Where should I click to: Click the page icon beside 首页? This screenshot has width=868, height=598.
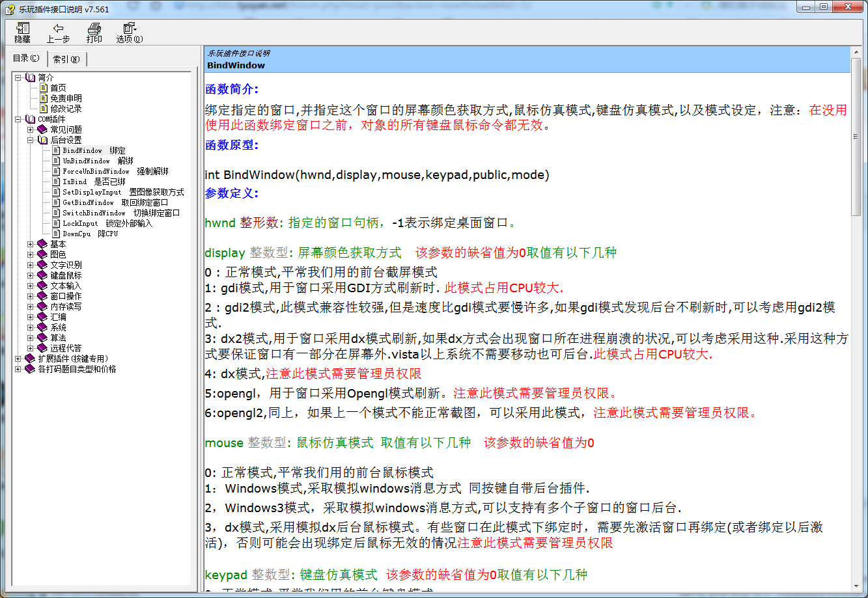[44, 88]
